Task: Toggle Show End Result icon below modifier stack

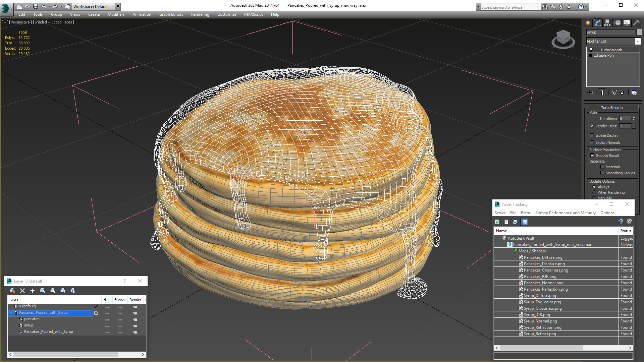Action: coord(602,93)
